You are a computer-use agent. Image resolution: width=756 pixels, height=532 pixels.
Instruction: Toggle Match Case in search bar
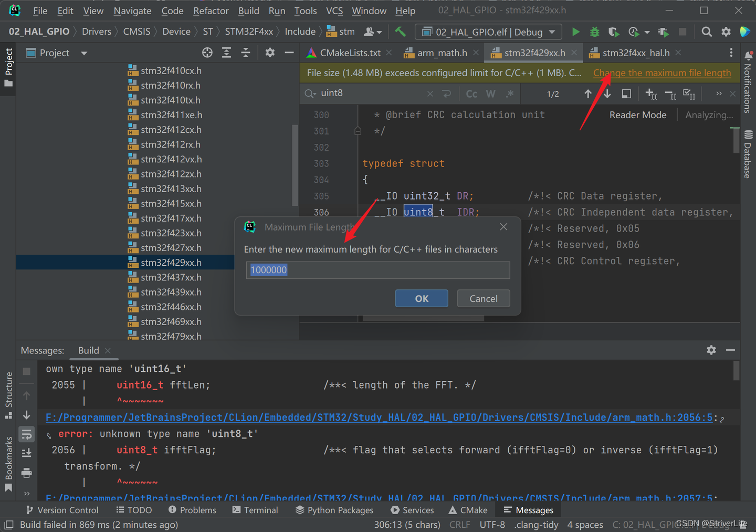coord(471,93)
